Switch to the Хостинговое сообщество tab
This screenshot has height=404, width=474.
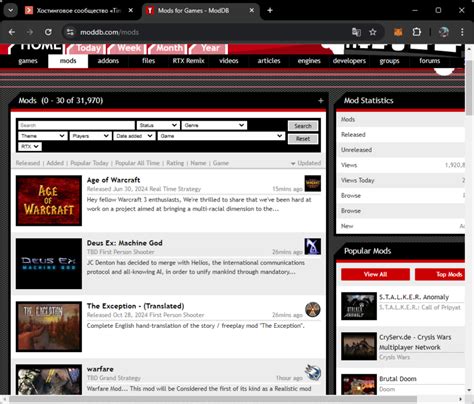click(79, 10)
